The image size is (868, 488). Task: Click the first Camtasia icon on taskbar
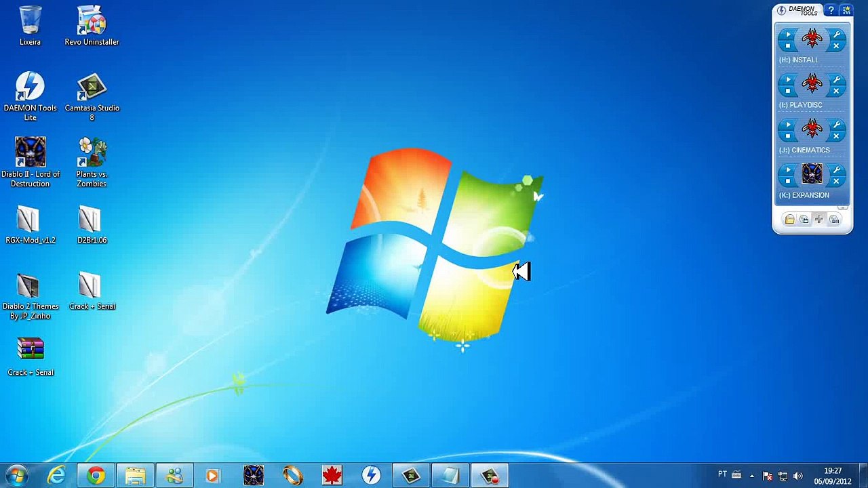coord(410,476)
